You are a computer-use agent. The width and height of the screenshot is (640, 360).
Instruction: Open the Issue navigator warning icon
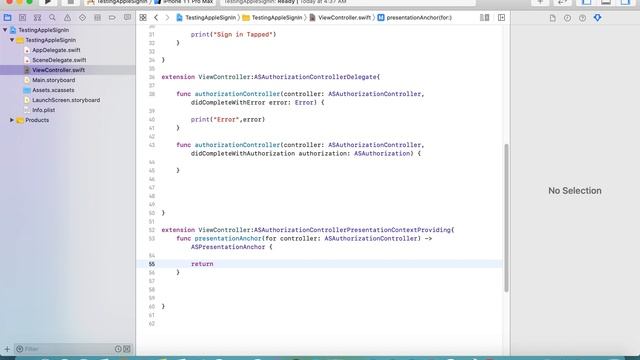[x=67, y=18]
